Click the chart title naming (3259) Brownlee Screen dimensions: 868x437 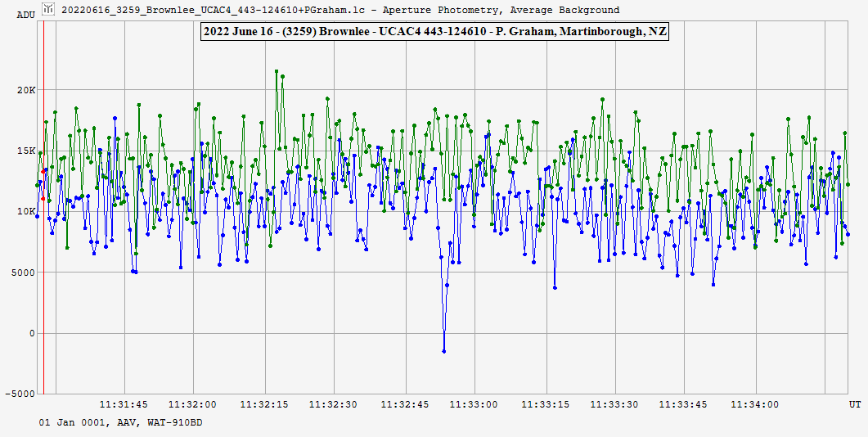tap(435, 32)
